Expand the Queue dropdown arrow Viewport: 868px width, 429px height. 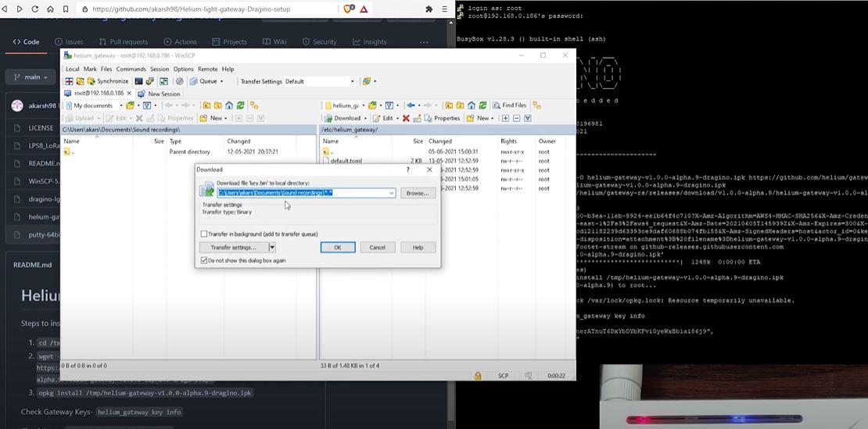pyautogui.click(x=222, y=81)
